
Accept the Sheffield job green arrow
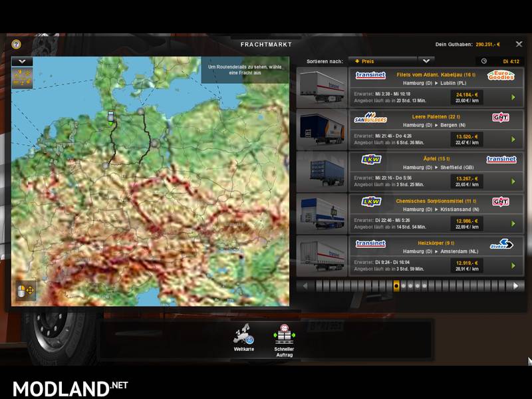513,182
